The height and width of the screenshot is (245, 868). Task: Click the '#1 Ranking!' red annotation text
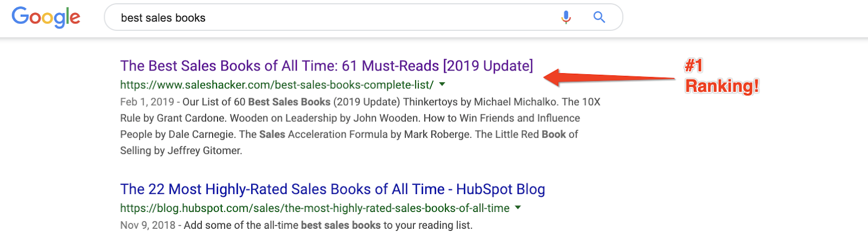[x=721, y=76]
